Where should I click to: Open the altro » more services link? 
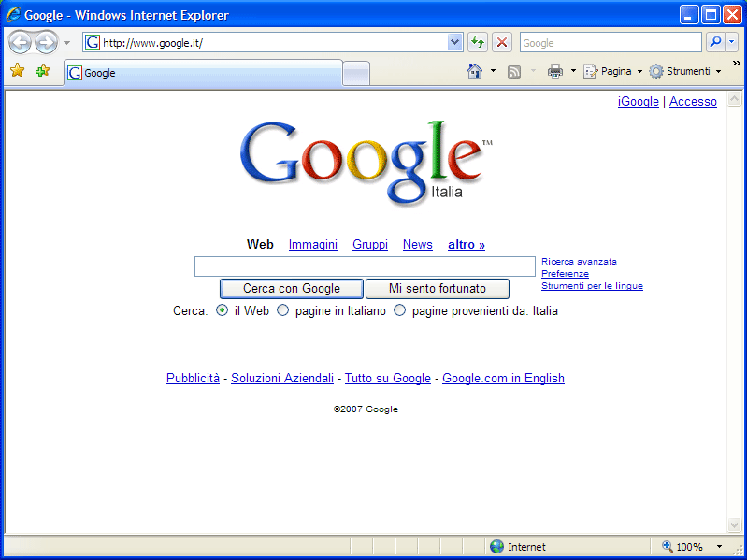[x=467, y=244]
